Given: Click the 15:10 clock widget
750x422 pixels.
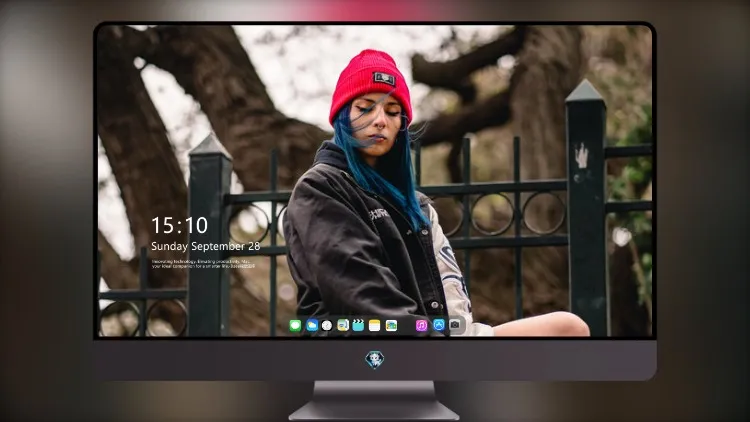Looking at the screenshot, I should (x=179, y=225).
